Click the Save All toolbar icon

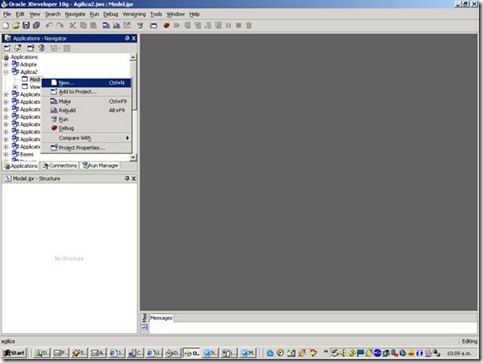point(36,25)
